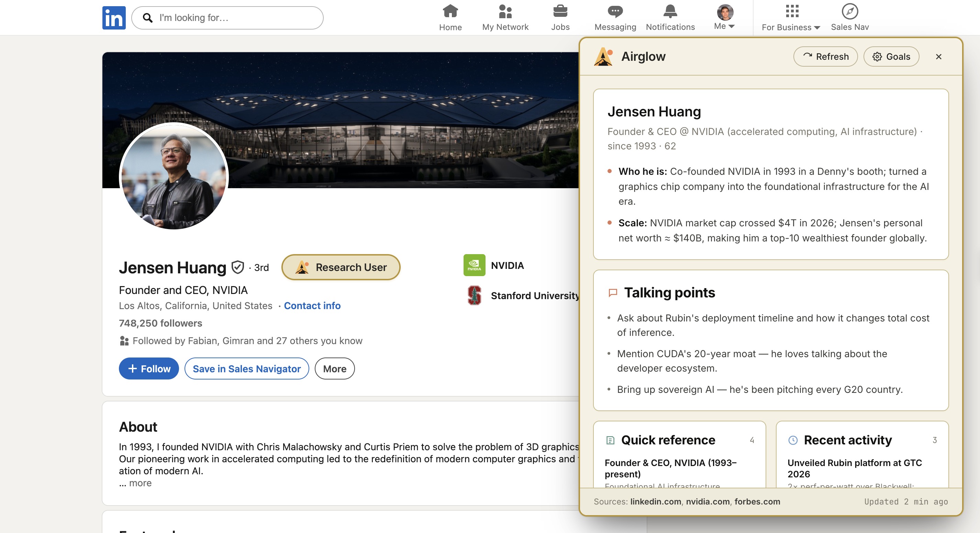Open the Quick reference card heading

(x=668, y=440)
